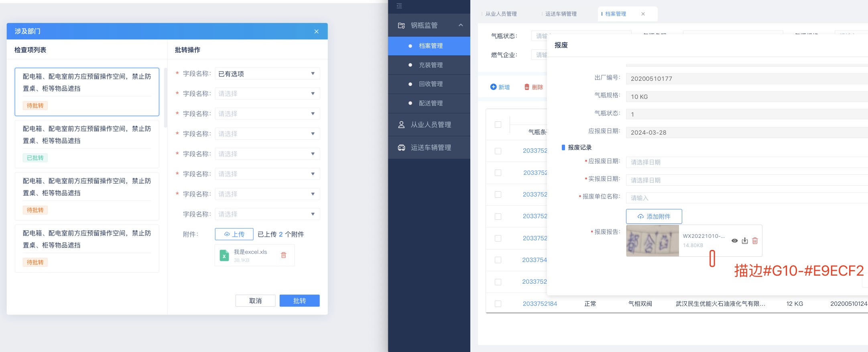Select the 已批转 inspection item card
This screenshot has height=352, width=868.
click(x=87, y=144)
